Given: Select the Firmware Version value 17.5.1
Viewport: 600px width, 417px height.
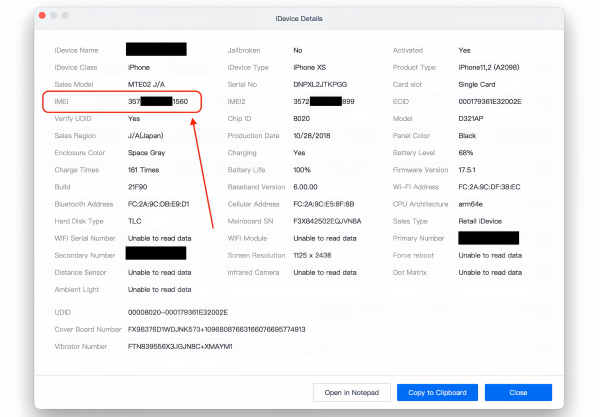Looking at the screenshot, I should 467,170.
